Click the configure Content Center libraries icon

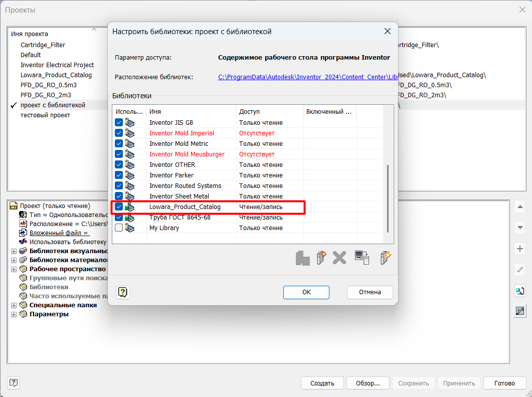coord(520,310)
